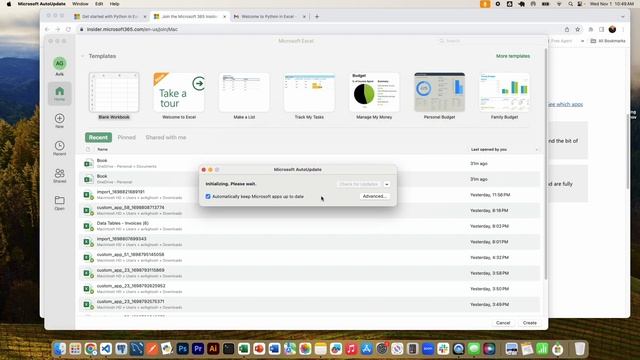Open Spotlight search in the menu bar
The image size is (640, 360).
pos(570,4)
